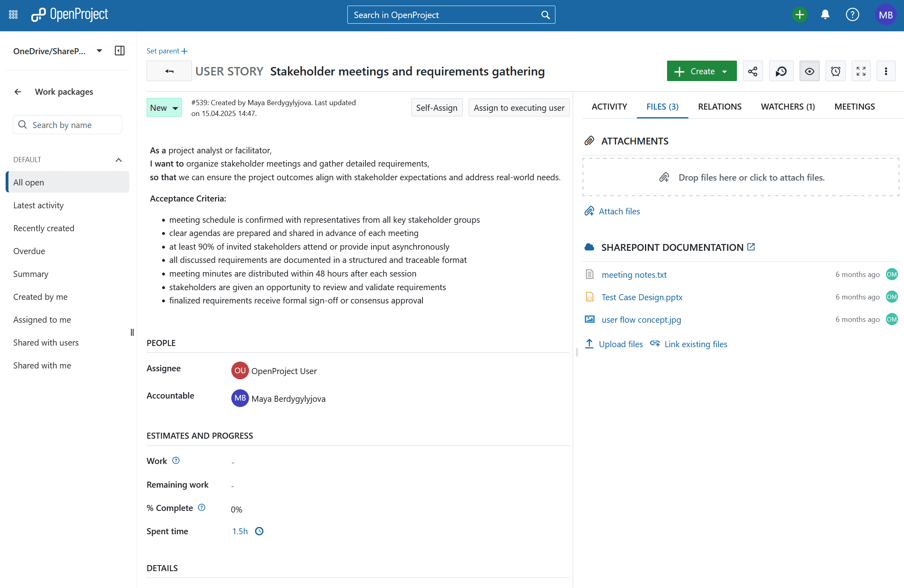904x588 pixels.
Task: Click the split-view resize handle
Action: 577,352
